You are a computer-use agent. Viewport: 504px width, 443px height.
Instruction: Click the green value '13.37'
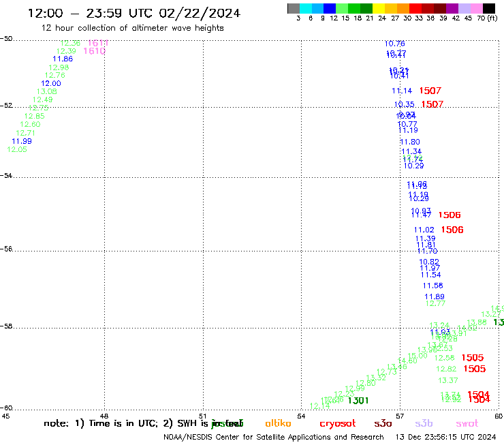447,380
